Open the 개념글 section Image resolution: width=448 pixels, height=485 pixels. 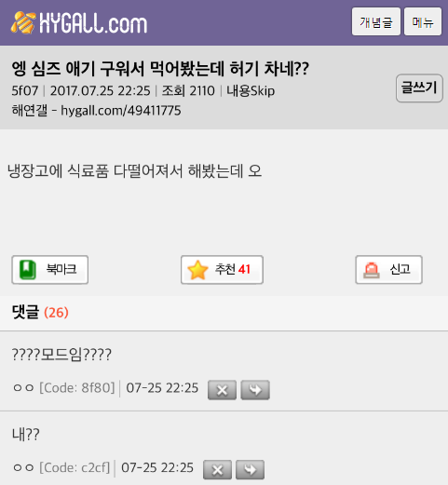click(376, 21)
